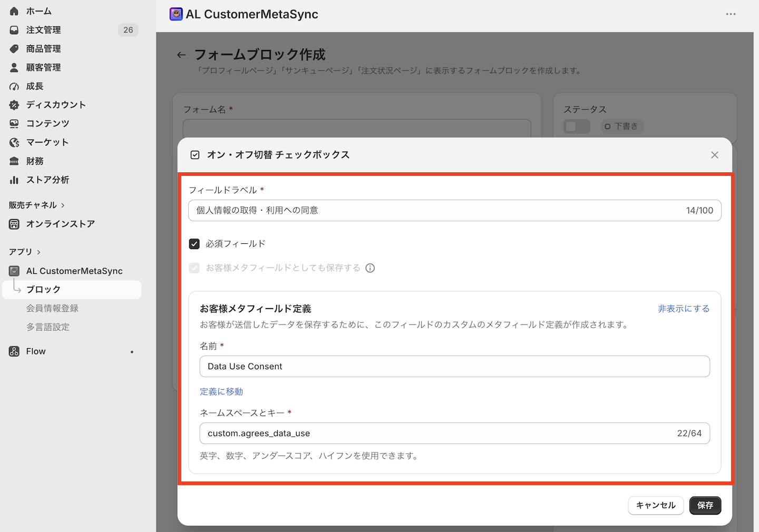The image size is (759, 532).
Task: Expand the 販売チャネル section chevron
Action: point(63,205)
